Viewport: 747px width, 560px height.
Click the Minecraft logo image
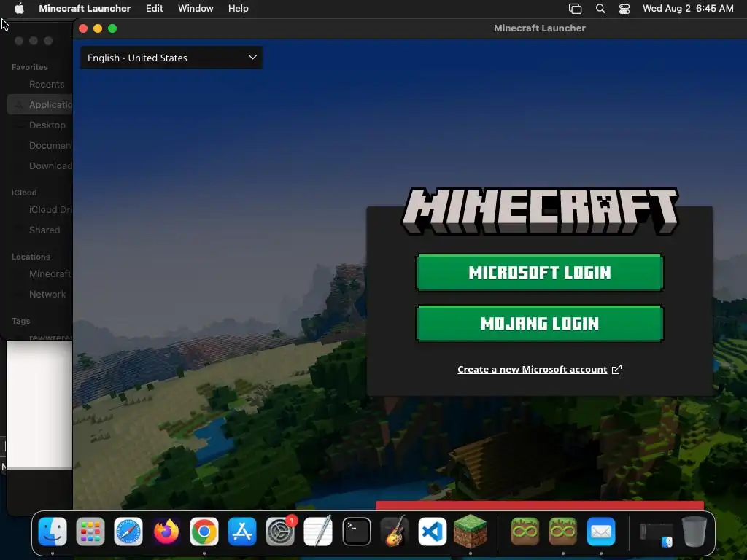(x=541, y=211)
